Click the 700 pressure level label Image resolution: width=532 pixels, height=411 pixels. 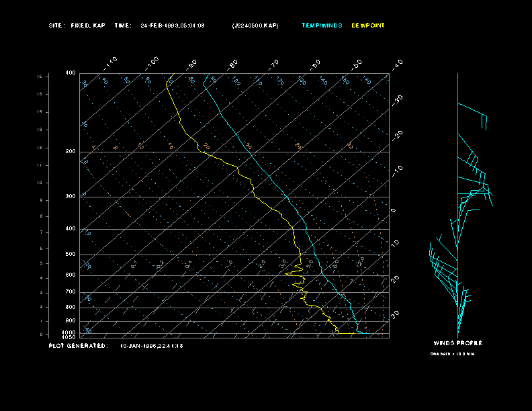coord(71,291)
